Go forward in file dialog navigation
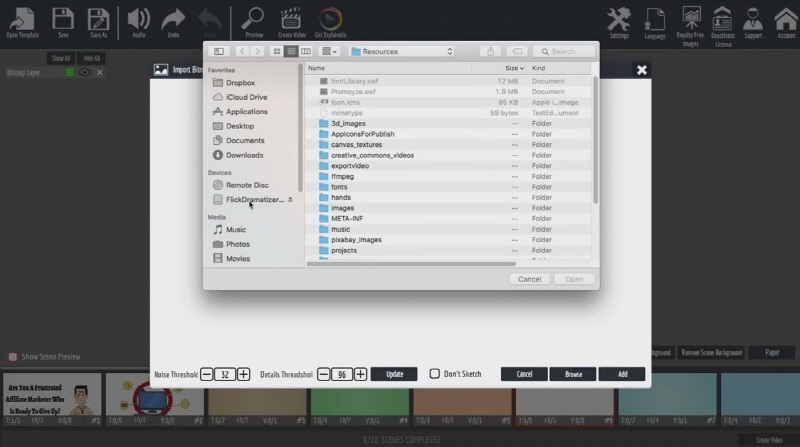 pyautogui.click(x=258, y=51)
